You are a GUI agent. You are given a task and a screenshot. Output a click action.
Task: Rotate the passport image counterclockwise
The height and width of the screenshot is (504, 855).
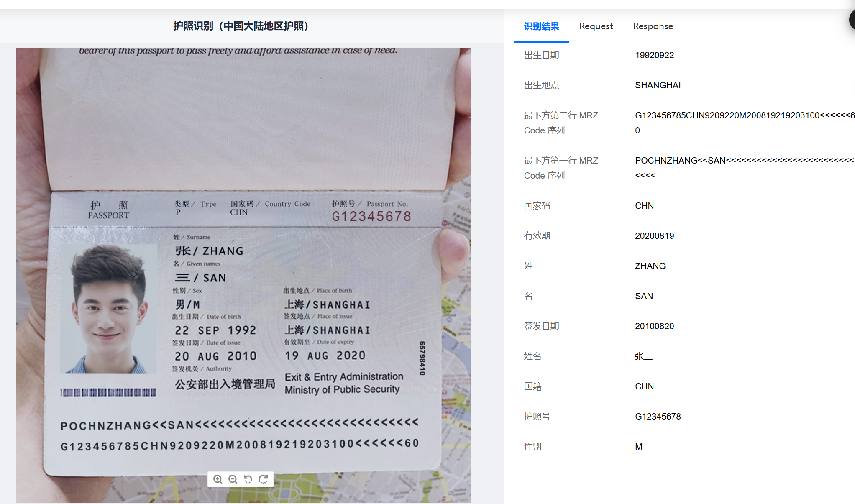click(248, 479)
